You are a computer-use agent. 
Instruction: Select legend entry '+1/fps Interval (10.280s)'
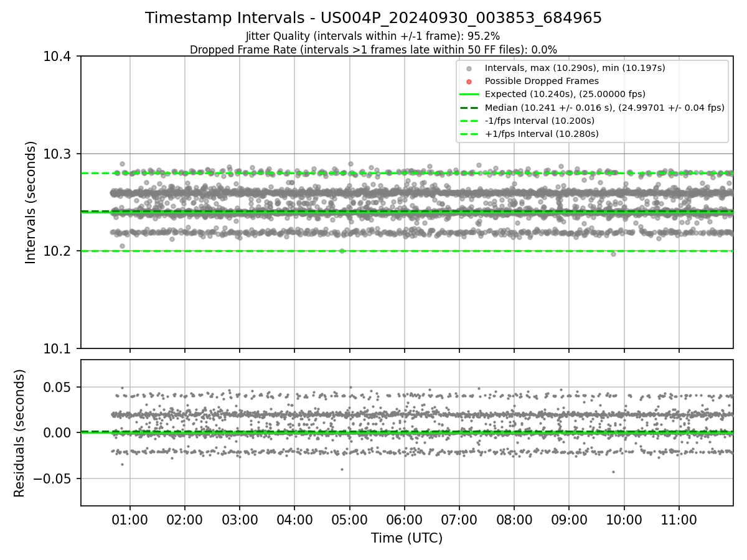tap(542, 134)
